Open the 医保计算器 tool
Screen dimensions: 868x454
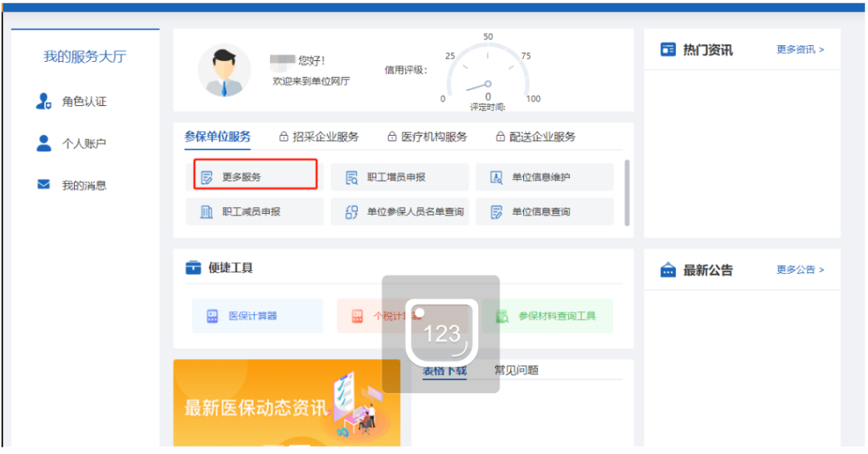(x=257, y=316)
